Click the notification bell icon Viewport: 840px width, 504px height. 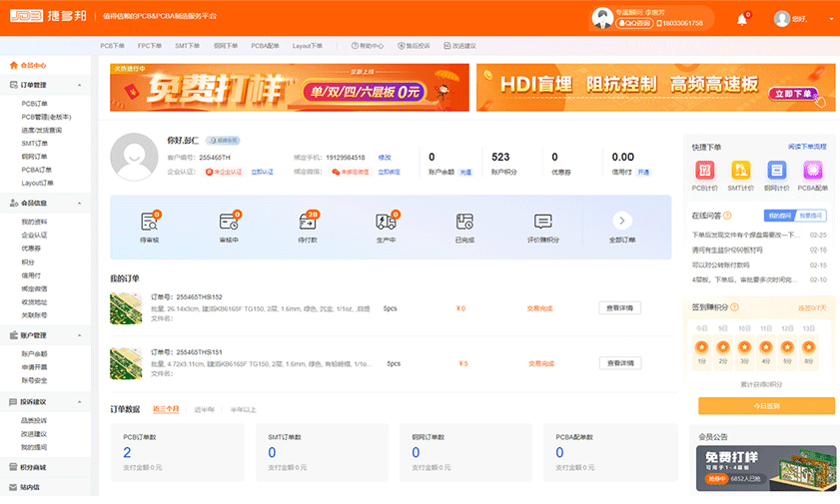(741, 19)
